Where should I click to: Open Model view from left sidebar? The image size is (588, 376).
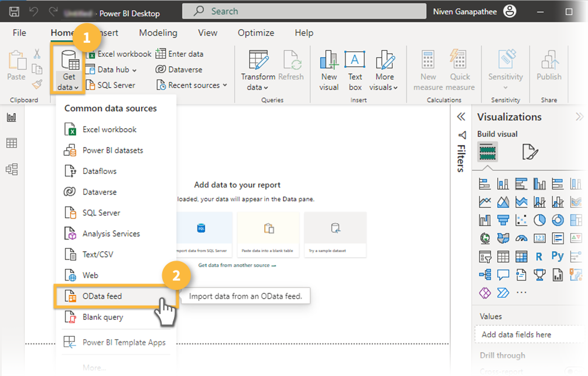tap(12, 169)
